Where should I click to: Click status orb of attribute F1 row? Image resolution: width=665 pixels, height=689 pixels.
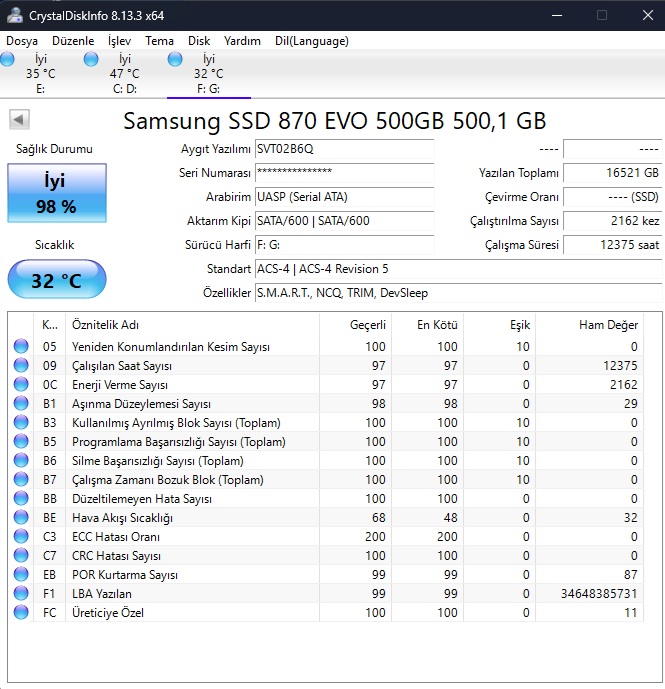[x=21, y=593]
